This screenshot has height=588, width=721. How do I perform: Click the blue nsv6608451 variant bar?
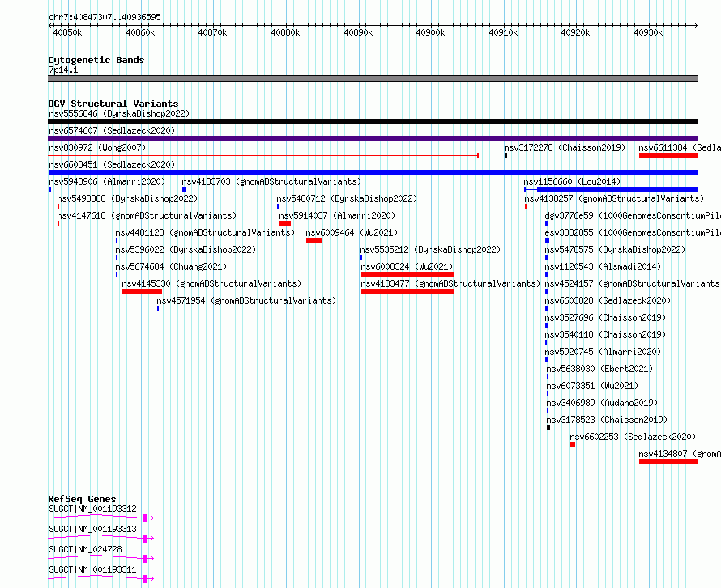[373, 173]
